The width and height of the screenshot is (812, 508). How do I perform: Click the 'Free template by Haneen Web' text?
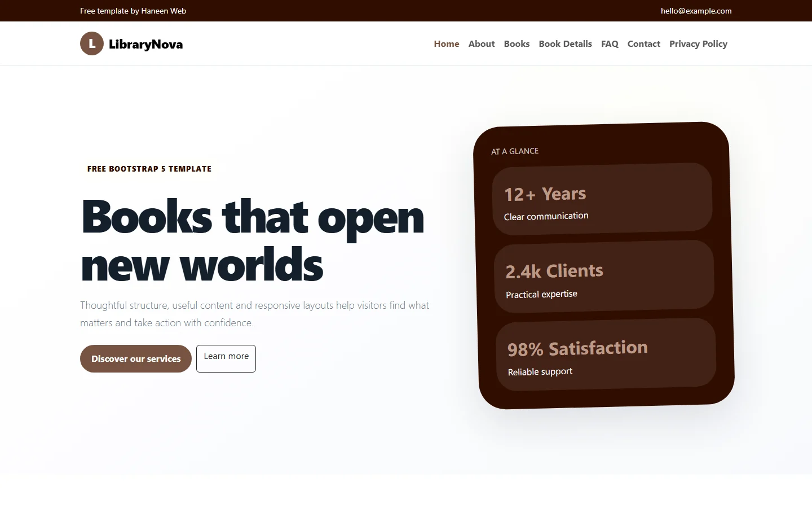tap(133, 11)
